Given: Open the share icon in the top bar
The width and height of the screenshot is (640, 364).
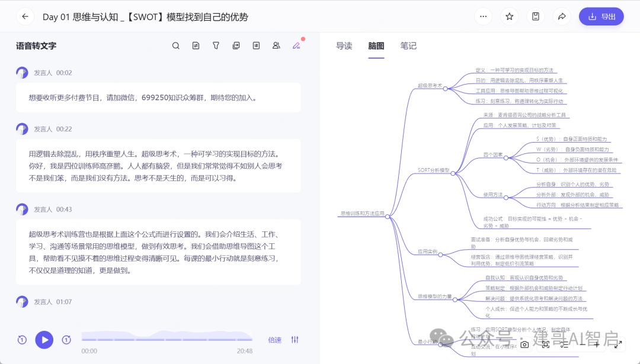Looking at the screenshot, I should click(562, 16).
